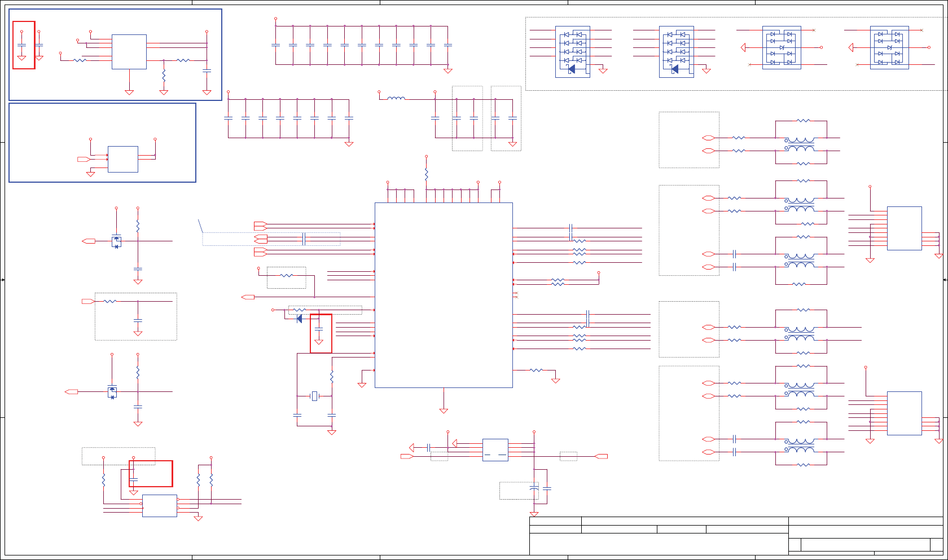Select the bottommost common-mode choke on the right
The height and width of the screenshot is (560, 948).
pos(801,446)
